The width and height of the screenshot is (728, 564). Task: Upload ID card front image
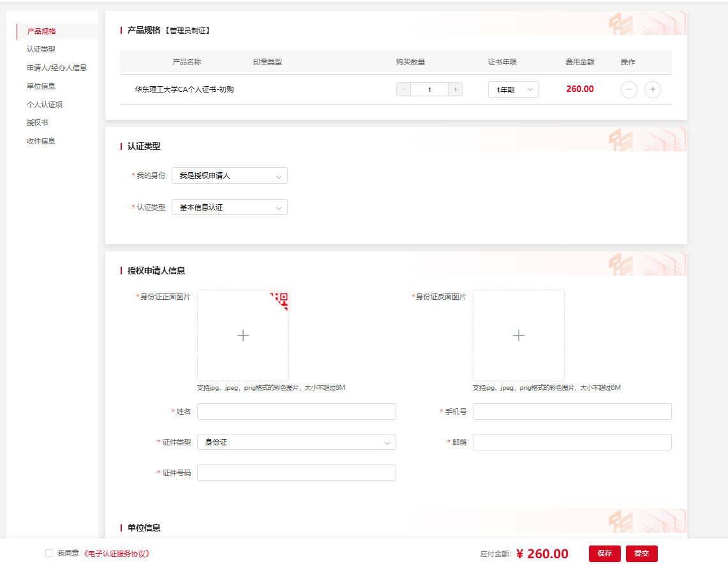pos(243,336)
